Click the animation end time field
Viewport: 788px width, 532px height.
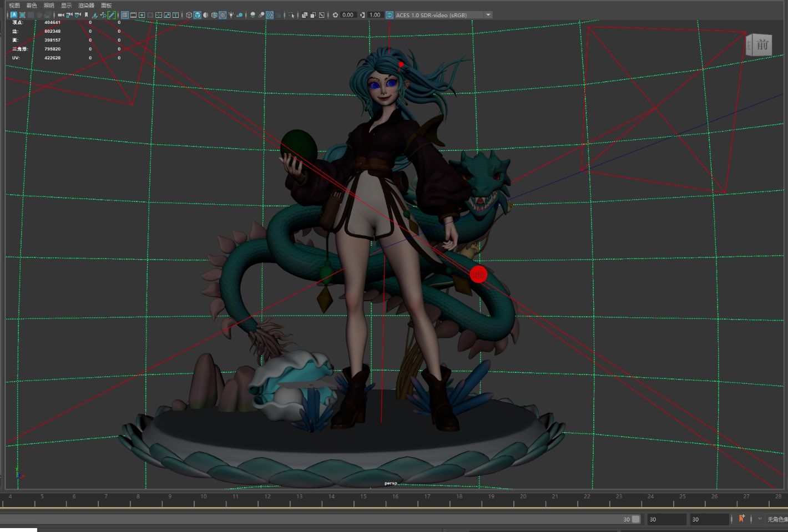[x=709, y=519]
